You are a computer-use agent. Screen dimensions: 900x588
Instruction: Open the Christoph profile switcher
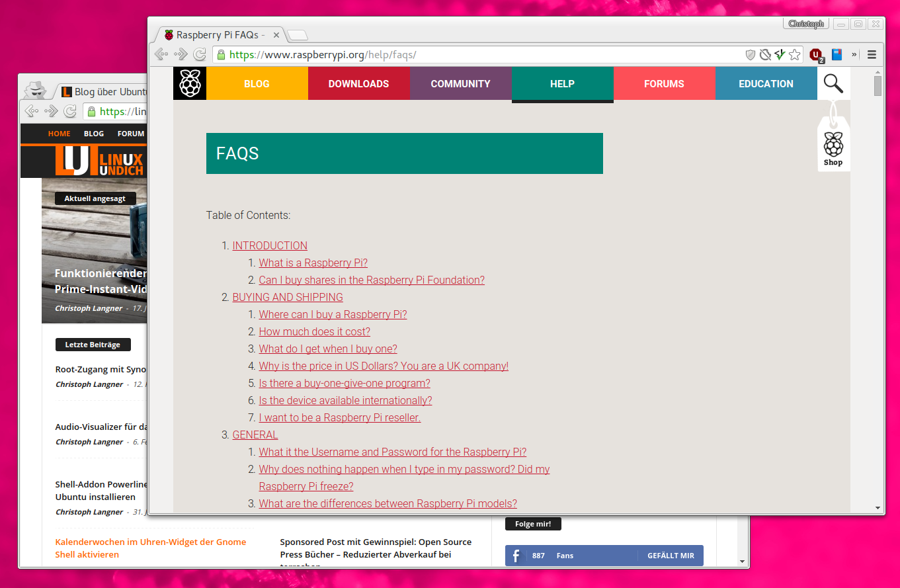pos(806,24)
